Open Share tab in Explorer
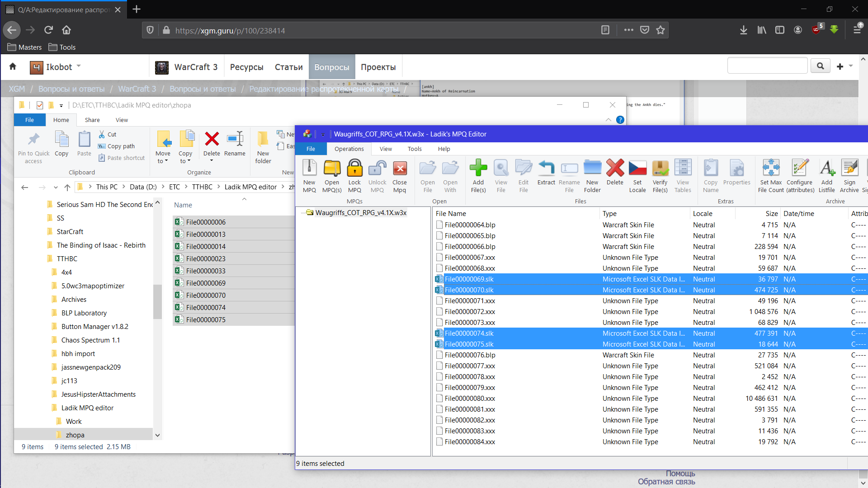868x488 pixels. tap(92, 120)
